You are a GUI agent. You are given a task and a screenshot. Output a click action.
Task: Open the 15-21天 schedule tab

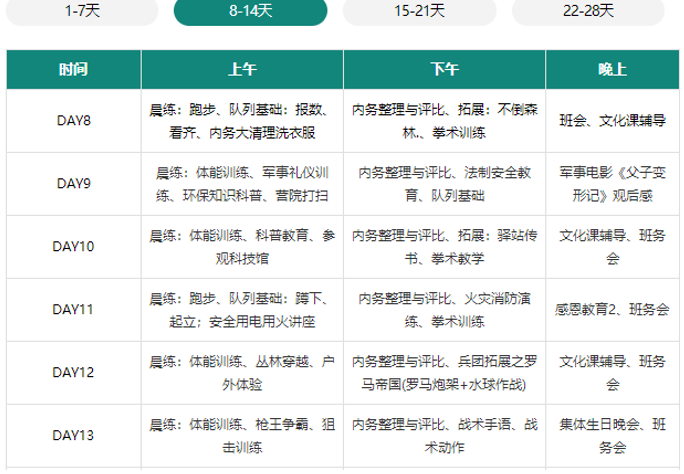[x=419, y=11]
